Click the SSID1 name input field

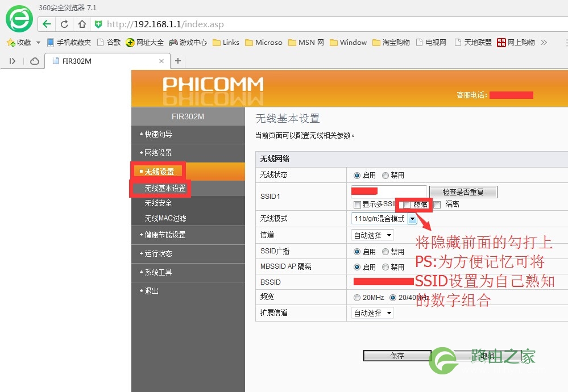pyautogui.click(x=389, y=191)
